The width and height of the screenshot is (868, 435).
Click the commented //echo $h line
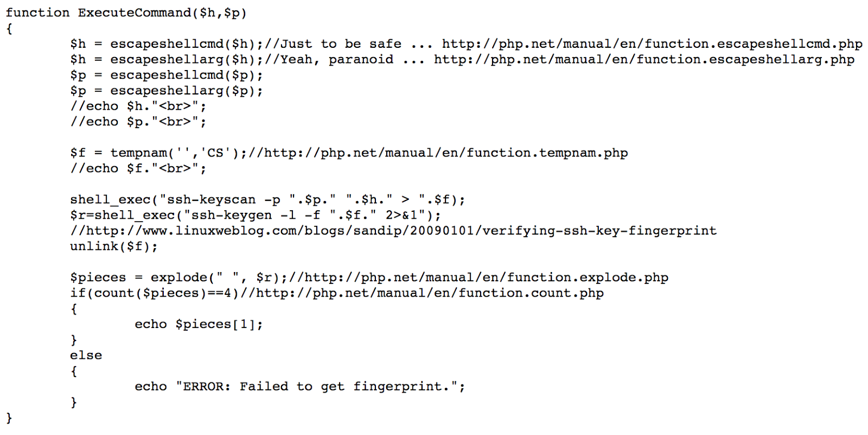(x=138, y=106)
